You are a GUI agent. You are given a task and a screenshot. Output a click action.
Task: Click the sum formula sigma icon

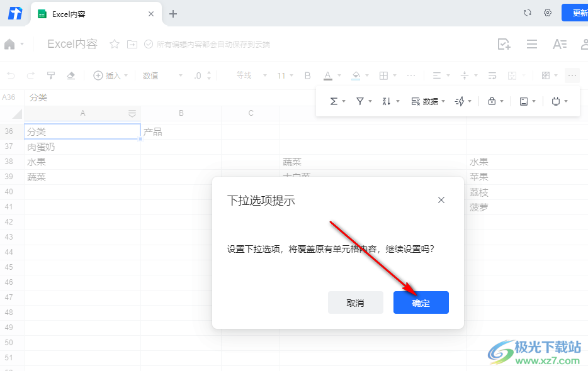pyautogui.click(x=334, y=101)
